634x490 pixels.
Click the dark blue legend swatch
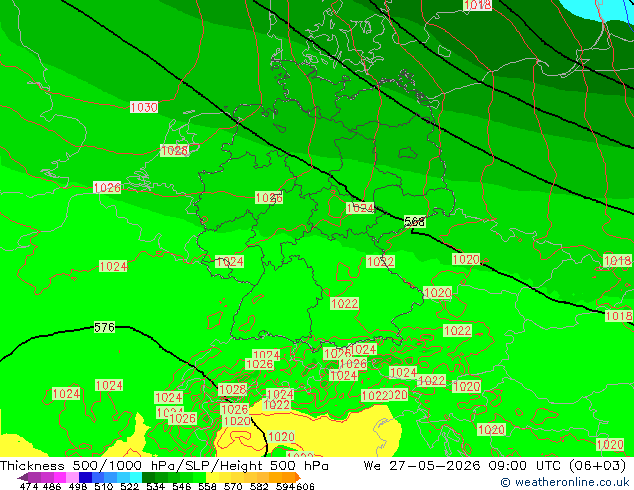(85, 477)
